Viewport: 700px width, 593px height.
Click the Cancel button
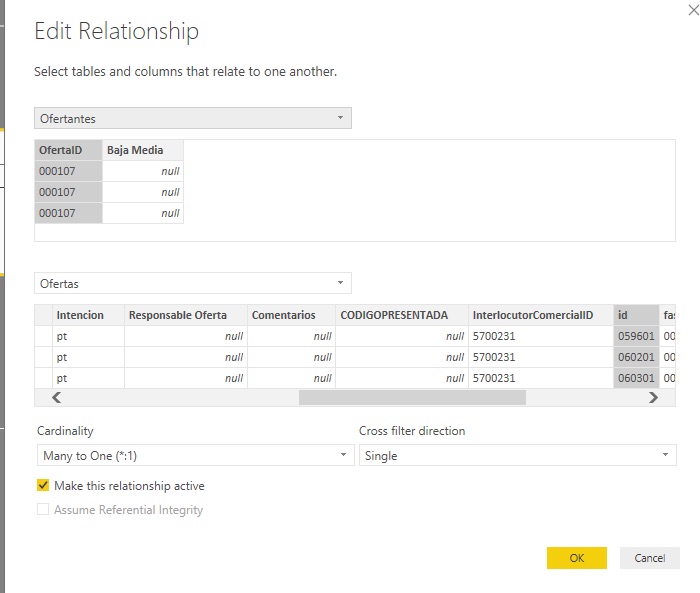(x=650, y=558)
